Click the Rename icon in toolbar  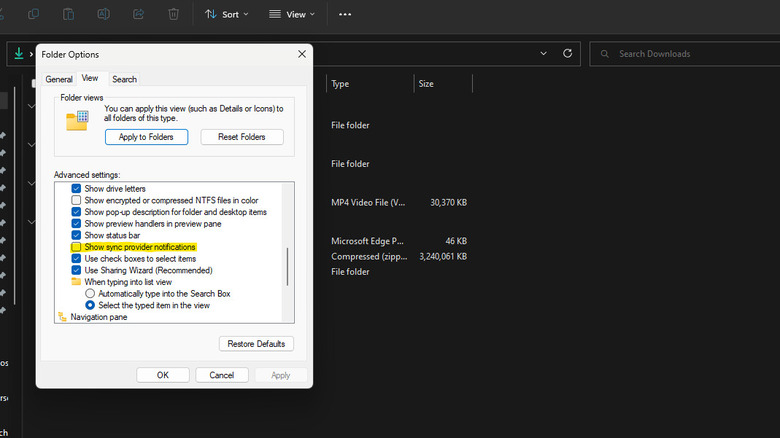103,14
